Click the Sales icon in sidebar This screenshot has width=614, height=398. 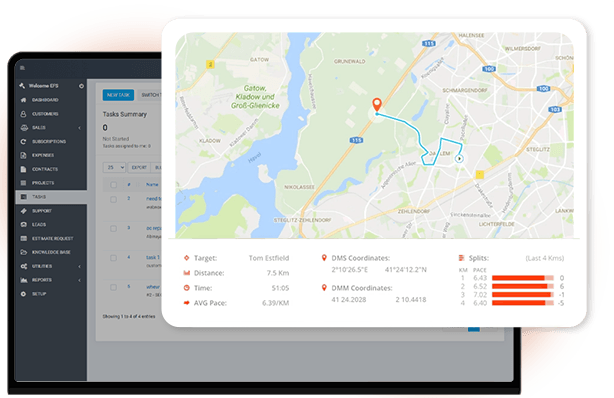point(24,128)
